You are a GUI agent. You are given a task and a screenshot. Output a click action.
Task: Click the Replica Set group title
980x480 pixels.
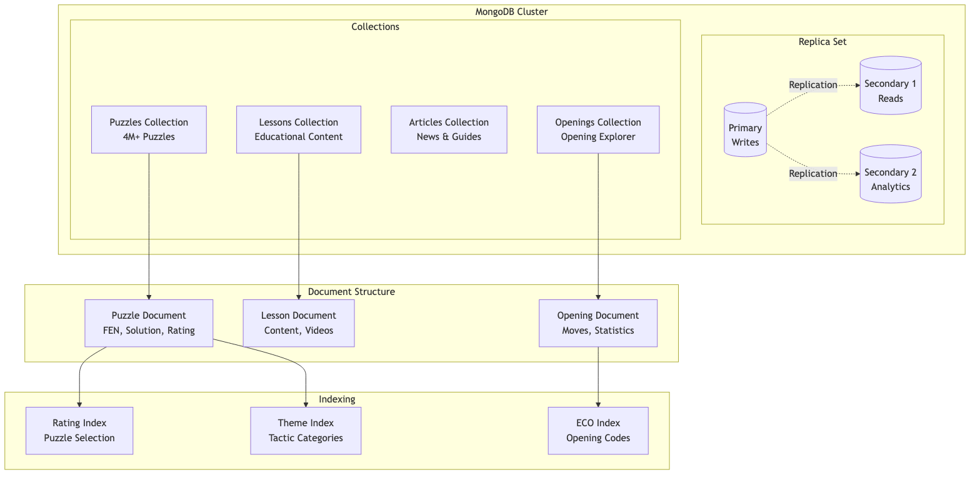click(822, 41)
